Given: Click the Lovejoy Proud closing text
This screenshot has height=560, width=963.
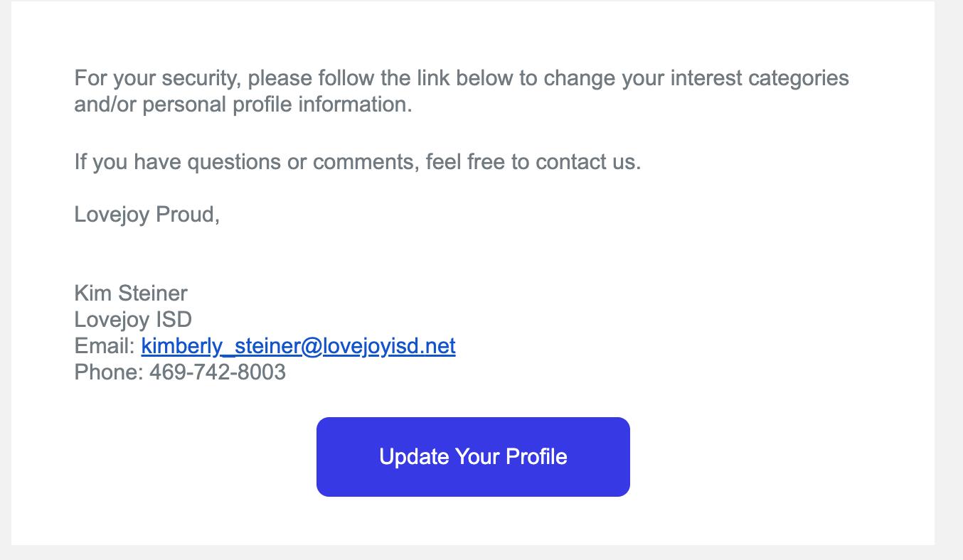Looking at the screenshot, I should click(147, 214).
